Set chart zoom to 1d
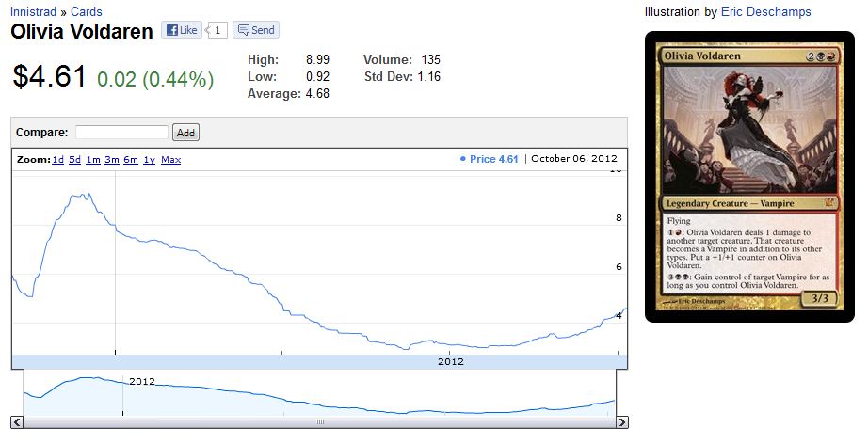The width and height of the screenshot is (868, 444). point(57,160)
